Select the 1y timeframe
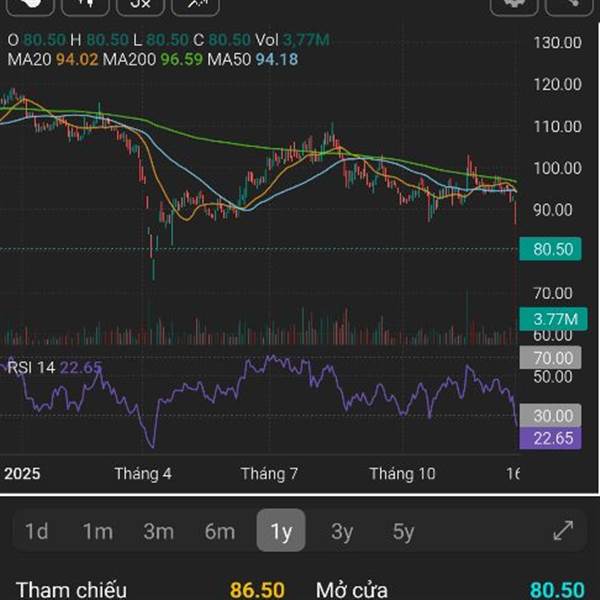Screen dimensions: 600x600 pos(281,531)
